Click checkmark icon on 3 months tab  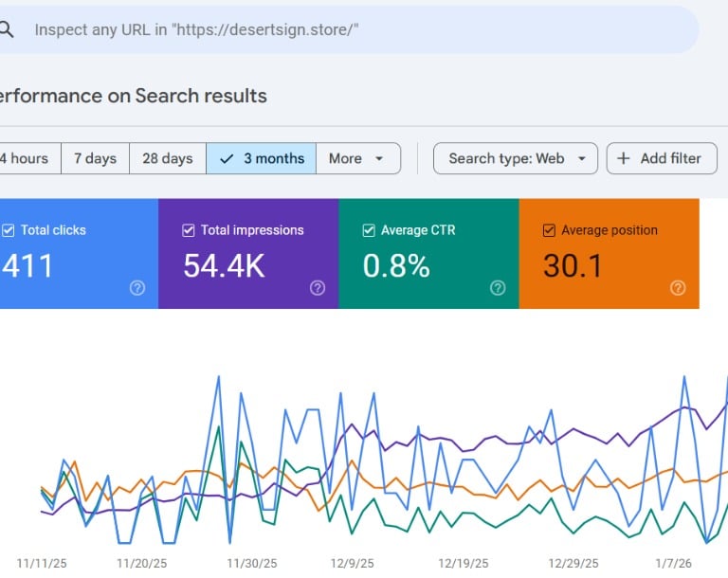(x=226, y=158)
